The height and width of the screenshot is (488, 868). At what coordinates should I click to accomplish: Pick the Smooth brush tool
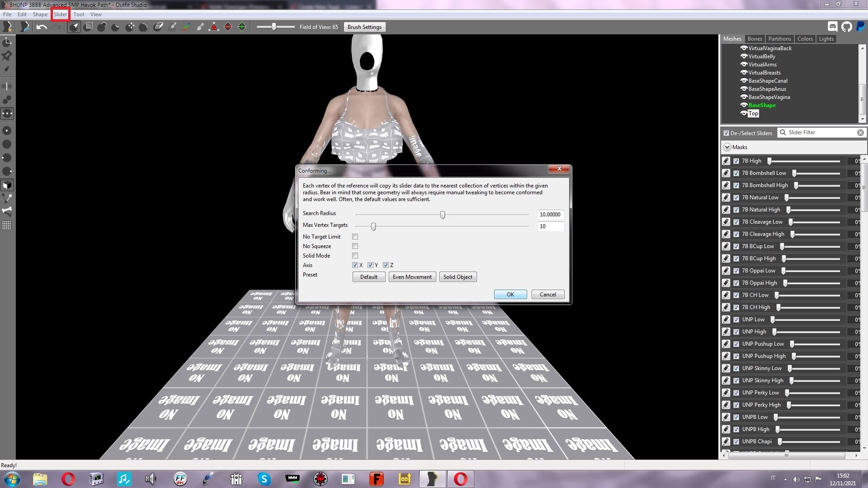pyautogui.click(x=143, y=27)
